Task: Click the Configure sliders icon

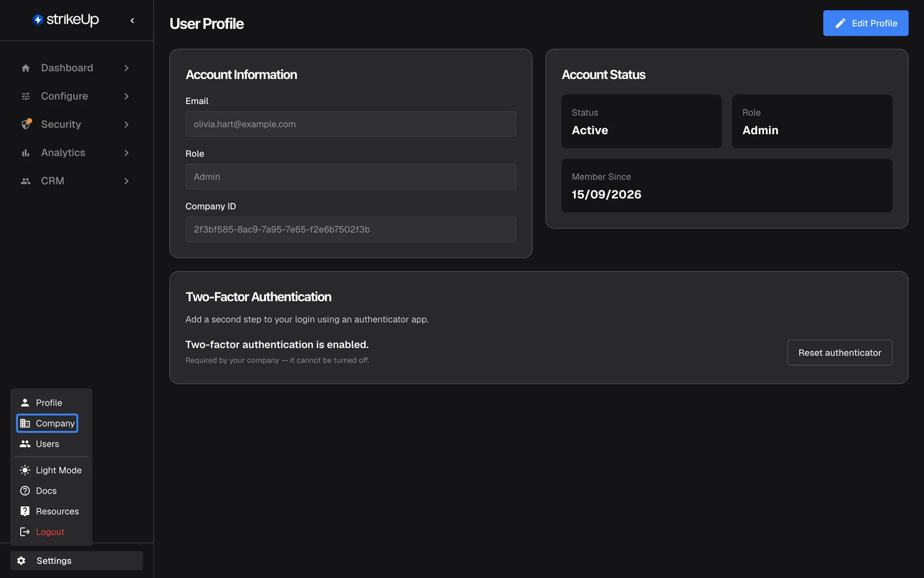Action: tap(26, 96)
